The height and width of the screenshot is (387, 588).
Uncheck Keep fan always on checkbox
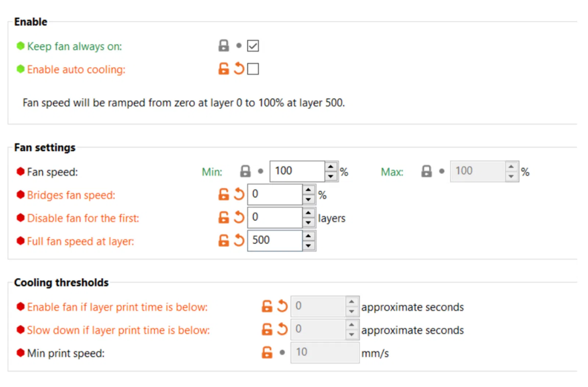(253, 46)
